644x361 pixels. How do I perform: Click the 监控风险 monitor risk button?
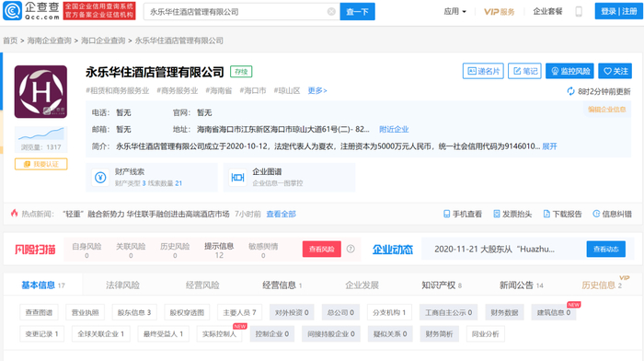click(x=569, y=71)
